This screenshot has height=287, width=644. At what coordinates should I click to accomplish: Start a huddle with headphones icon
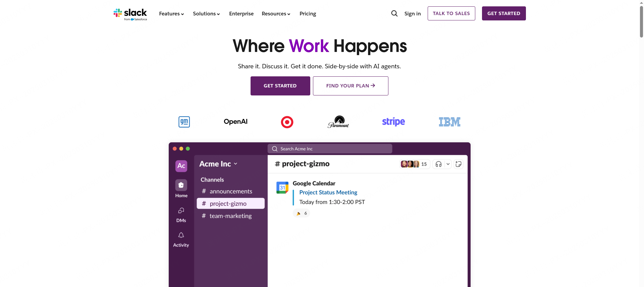(438, 164)
